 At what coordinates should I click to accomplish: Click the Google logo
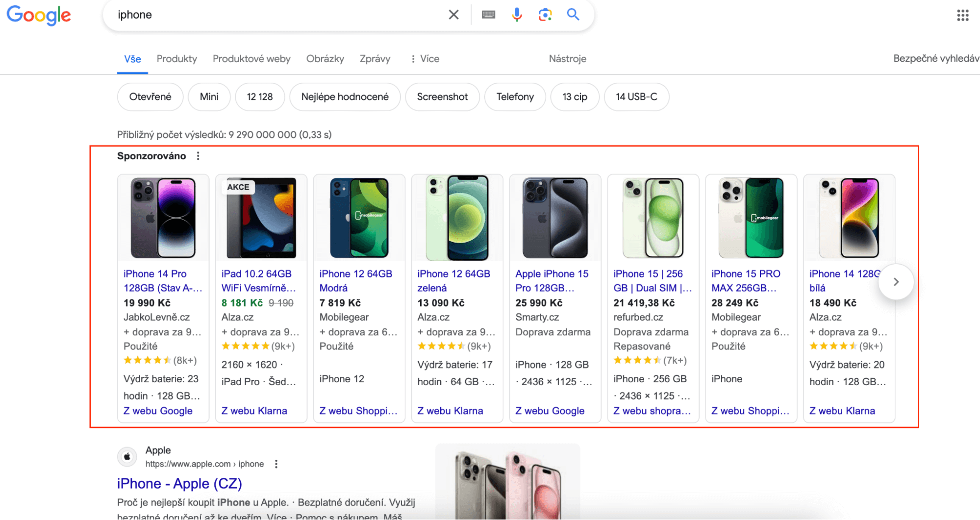(39, 15)
